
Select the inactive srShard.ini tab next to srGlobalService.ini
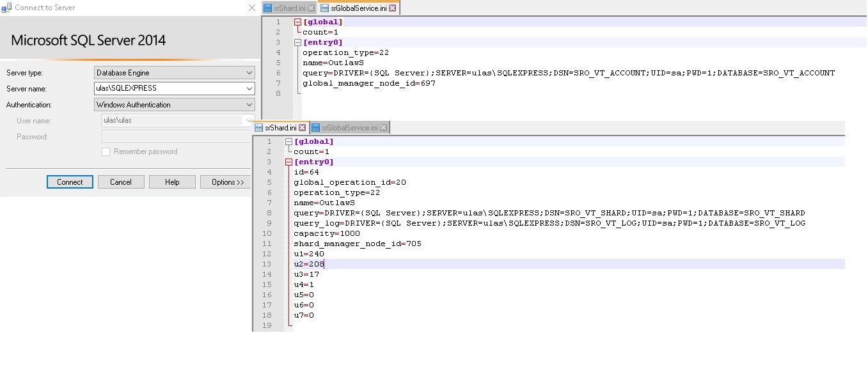(290, 8)
